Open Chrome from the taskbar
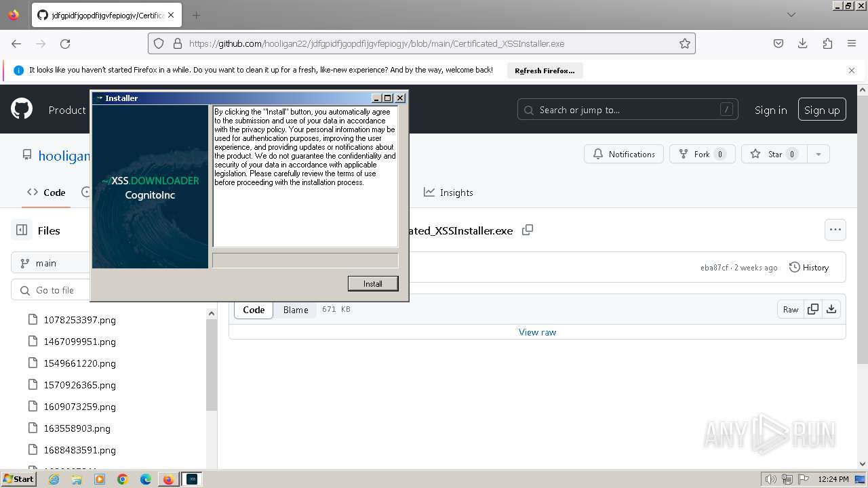868x488 pixels. [123, 479]
